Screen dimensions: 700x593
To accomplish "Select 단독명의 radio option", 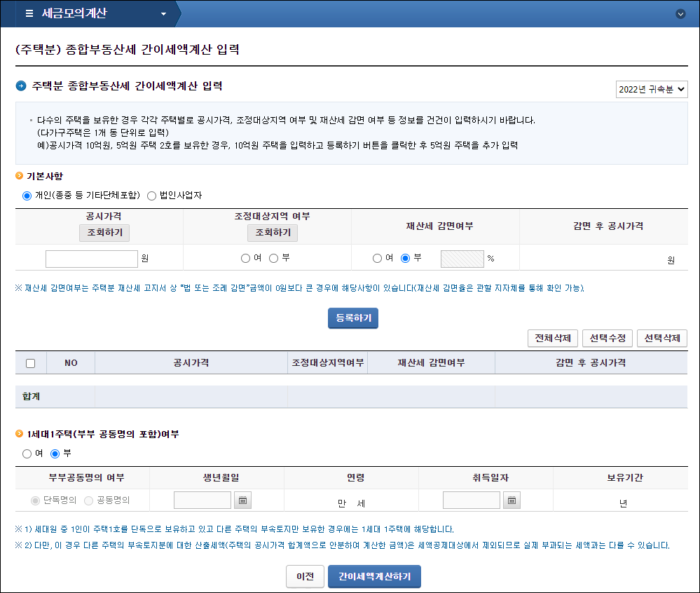I will [35, 500].
